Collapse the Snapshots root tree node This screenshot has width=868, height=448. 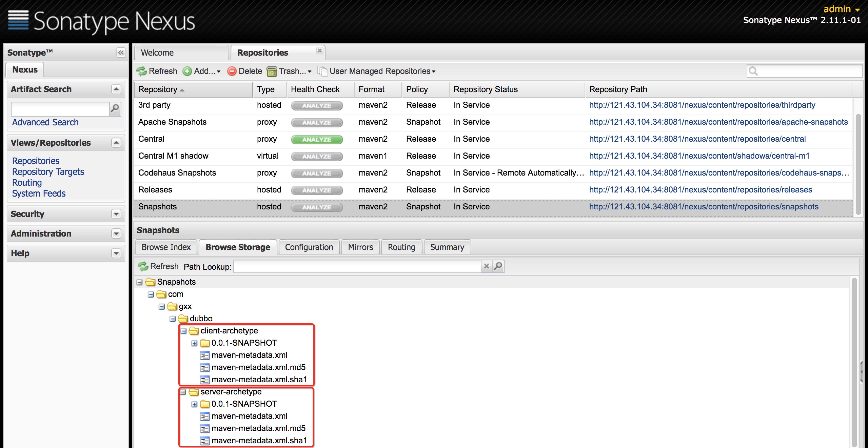pos(140,282)
